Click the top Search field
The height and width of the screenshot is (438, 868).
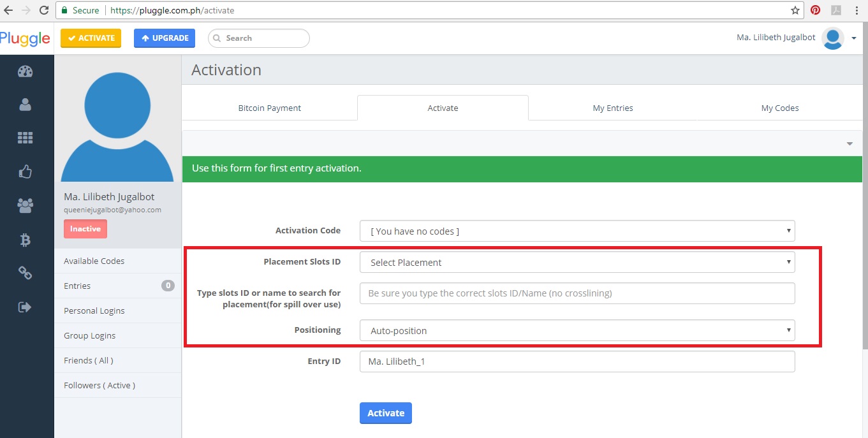point(259,38)
